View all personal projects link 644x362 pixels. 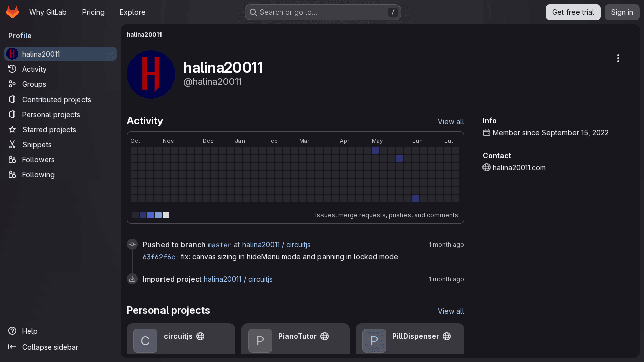pyautogui.click(x=451, y=311)
